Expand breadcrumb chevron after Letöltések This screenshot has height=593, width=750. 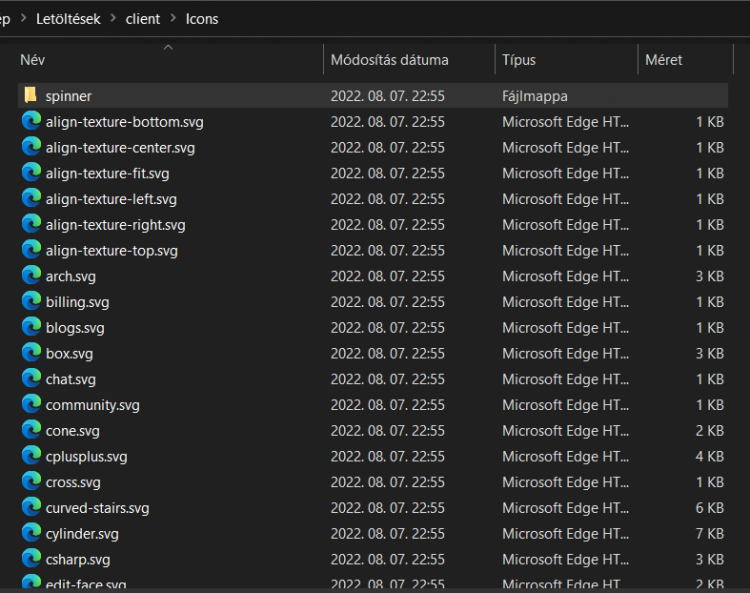click(x=113, y=19)
